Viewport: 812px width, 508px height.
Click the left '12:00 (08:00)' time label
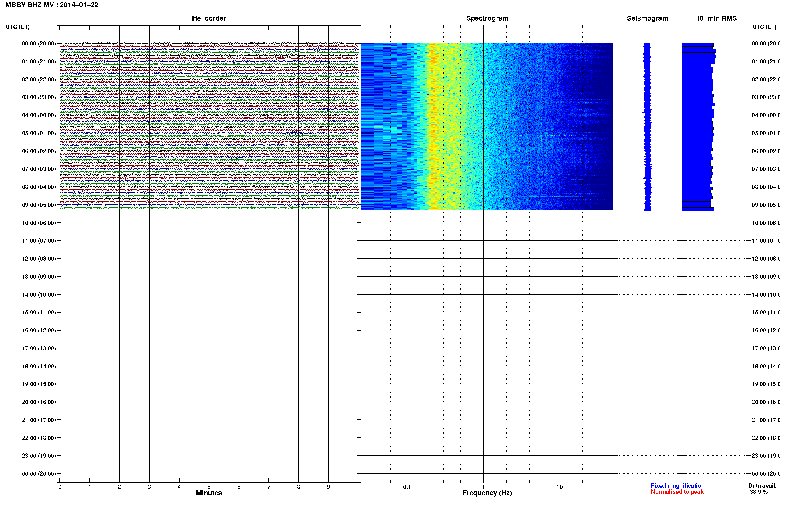(39, 259)
